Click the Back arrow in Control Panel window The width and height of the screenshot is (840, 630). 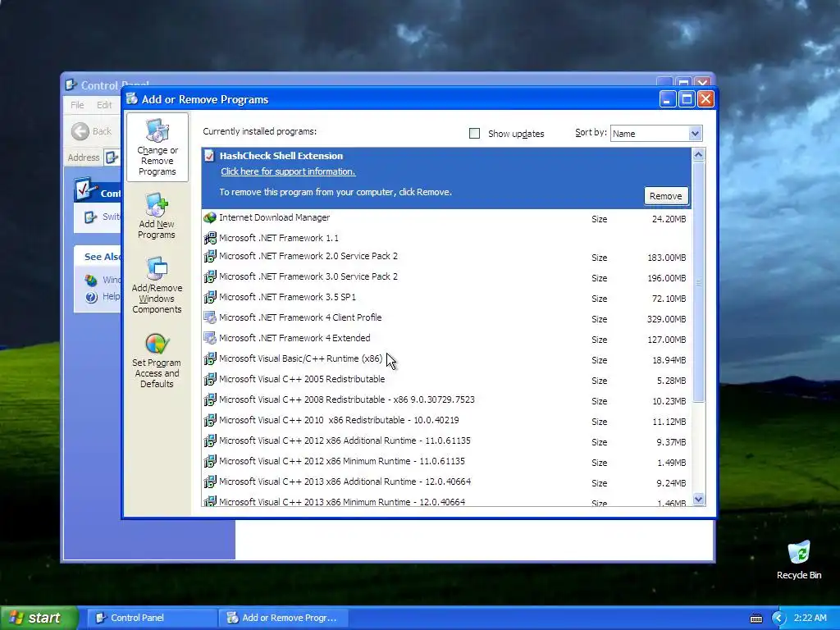click(x=80, y=131)
